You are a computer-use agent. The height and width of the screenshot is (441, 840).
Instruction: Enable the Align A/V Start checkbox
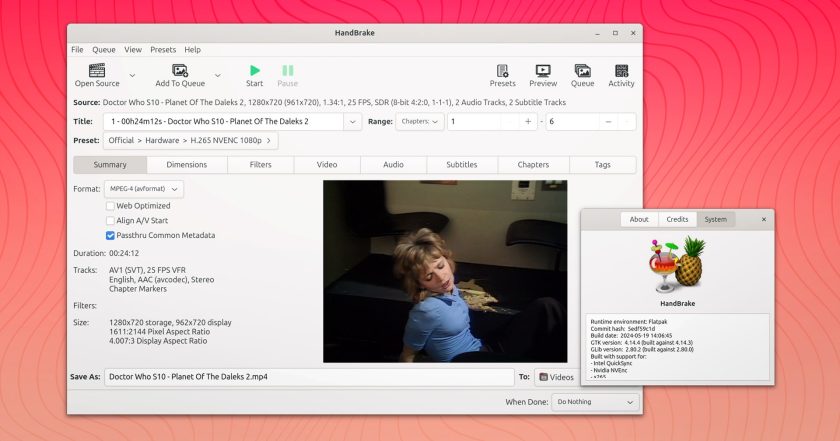(110, 221)
